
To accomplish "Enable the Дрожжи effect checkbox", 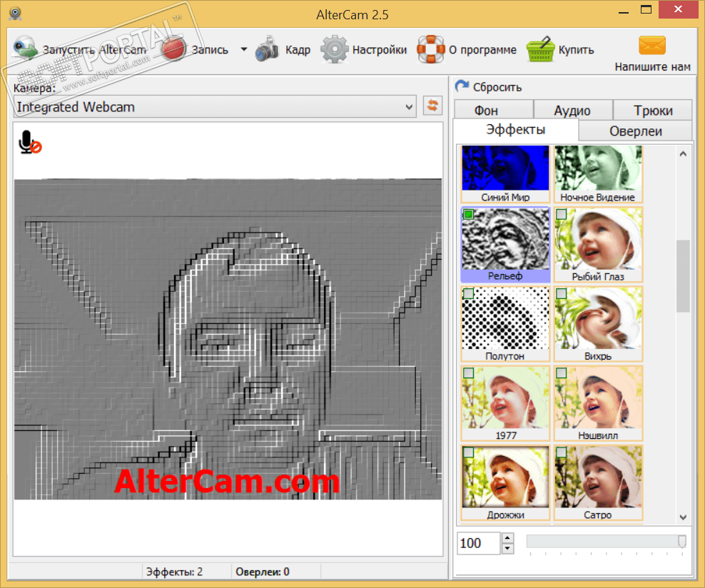I will tap(469, 452).
